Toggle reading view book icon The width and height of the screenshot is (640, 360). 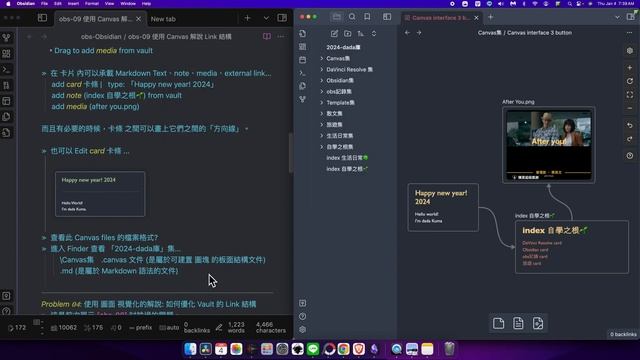pyautogui.click(x=267, y=36)
